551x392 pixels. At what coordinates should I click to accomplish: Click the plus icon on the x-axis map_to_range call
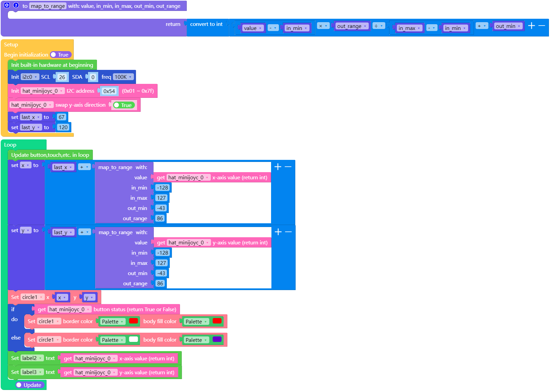278,167
